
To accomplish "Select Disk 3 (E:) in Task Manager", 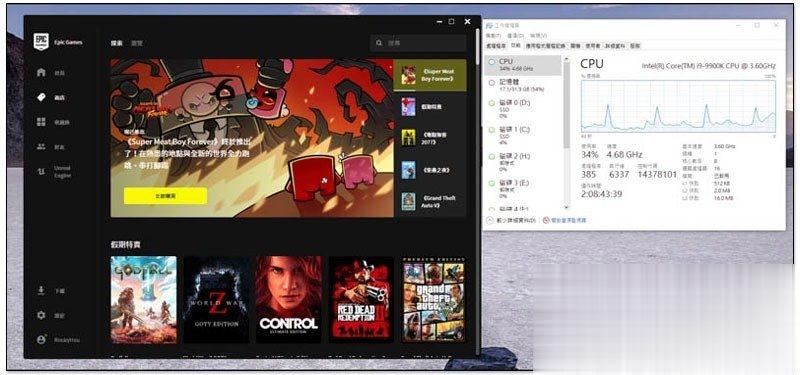I will pyautogui.click(x=523, y=189).
